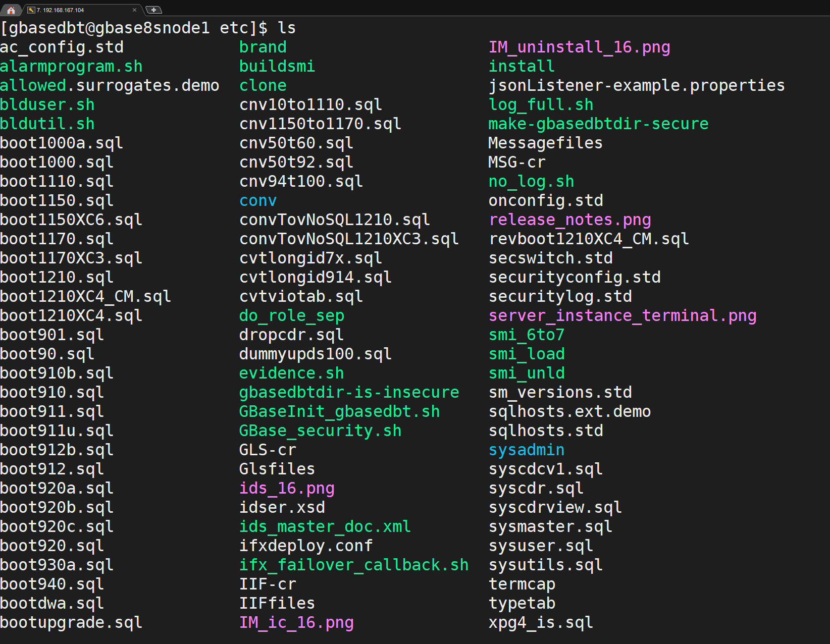The width and height of the screenshot is (830, 644).
Task: Click GLS-cr in the listing
Action: [268, 450]
